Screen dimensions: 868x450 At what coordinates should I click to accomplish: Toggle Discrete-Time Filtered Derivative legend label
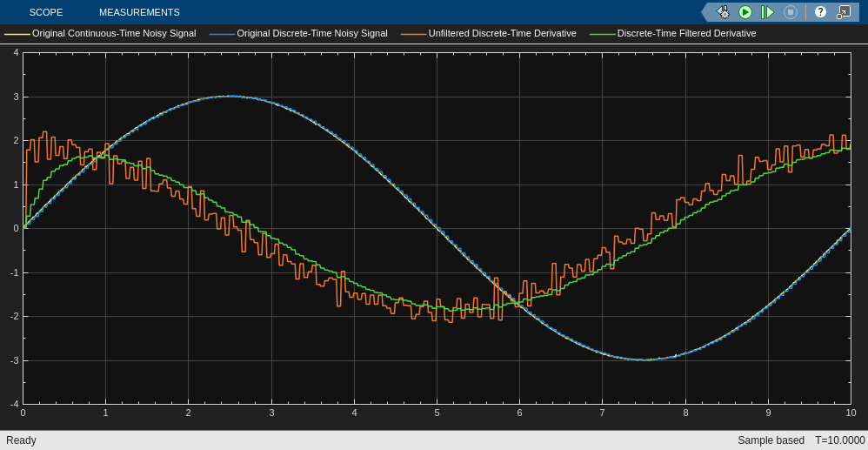tap(686, 34)
